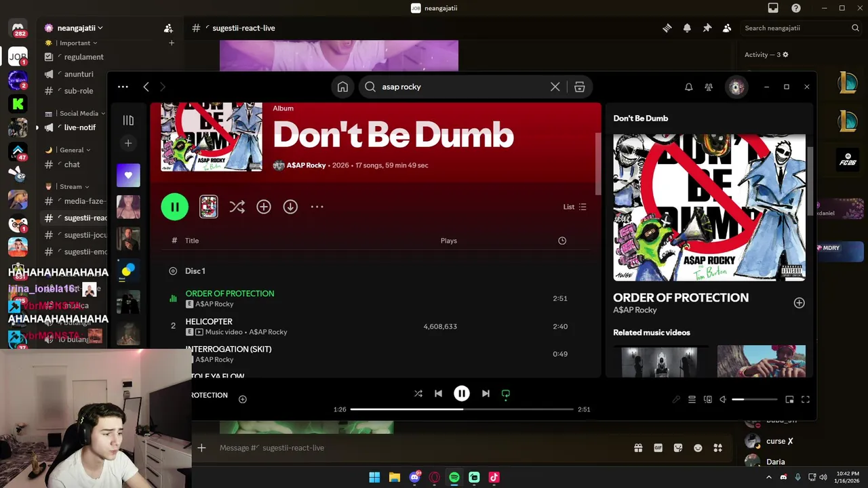Toggle shuffle in the bottom player bar

pyautogui.click(x=418, y=394)
